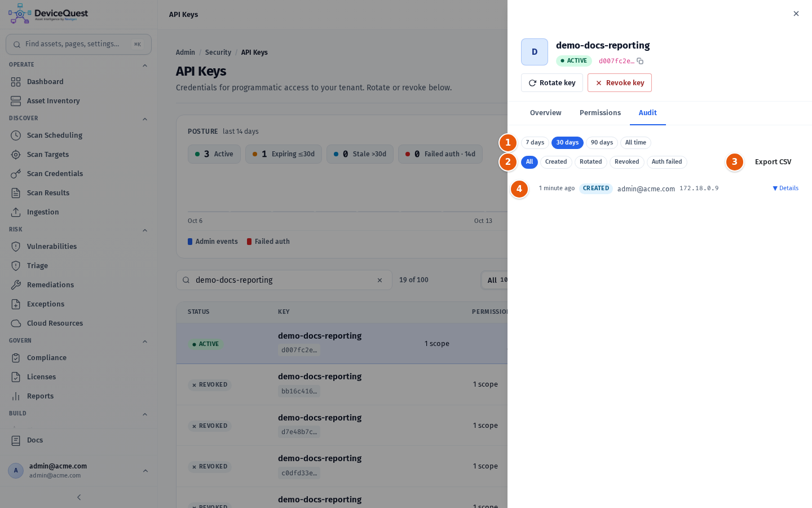Copy the d007fc2e key ID

[640, 61]
